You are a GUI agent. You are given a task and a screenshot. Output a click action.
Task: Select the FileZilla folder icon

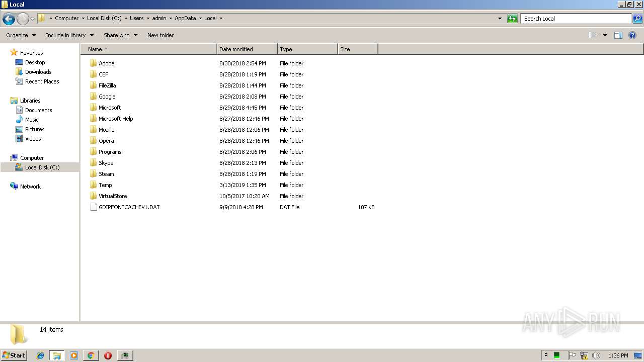[93, 85]
